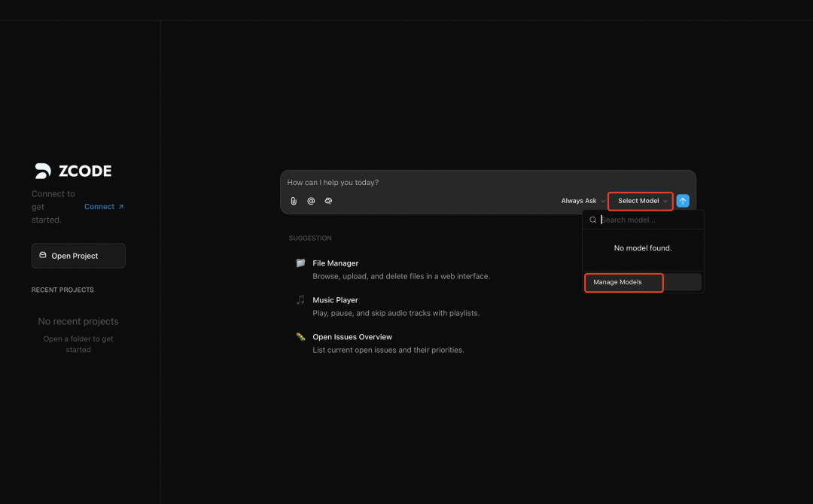Click the paperclip attach file icon
The height and width of the screenshot is (504, 813).
coord(294,201)
